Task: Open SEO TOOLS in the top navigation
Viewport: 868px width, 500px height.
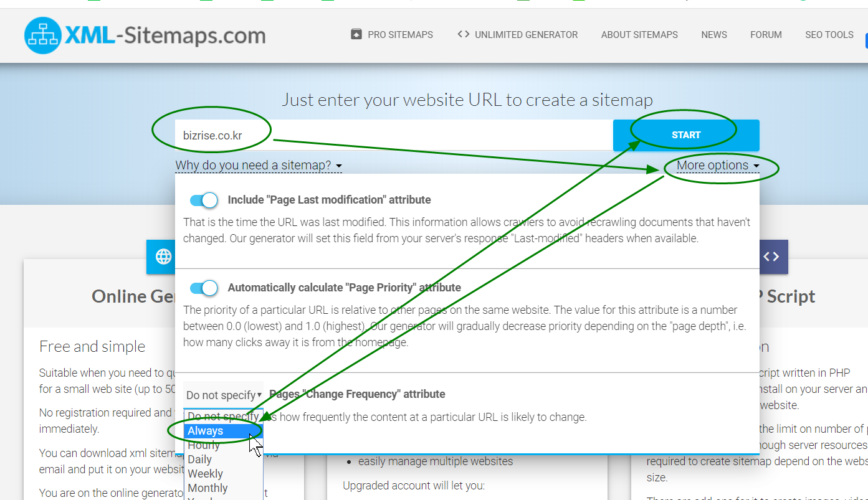Action: [x=829, y=35]
